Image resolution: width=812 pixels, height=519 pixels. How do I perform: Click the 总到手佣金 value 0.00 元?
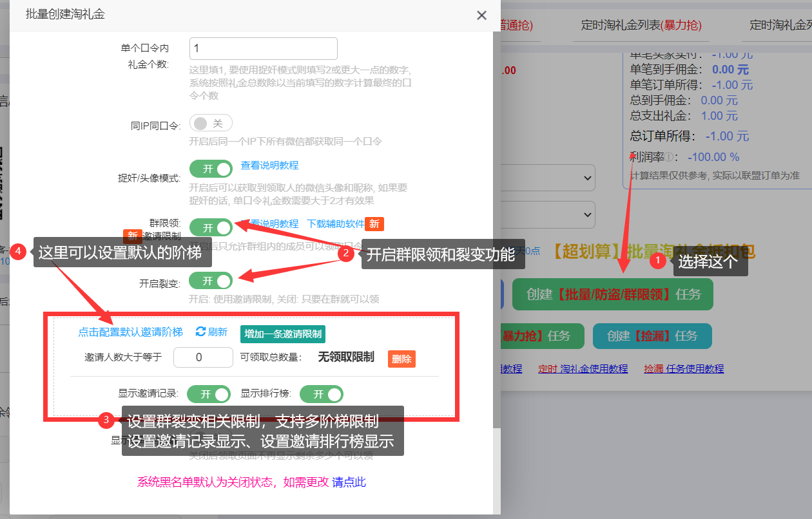[x=719, y=100]
